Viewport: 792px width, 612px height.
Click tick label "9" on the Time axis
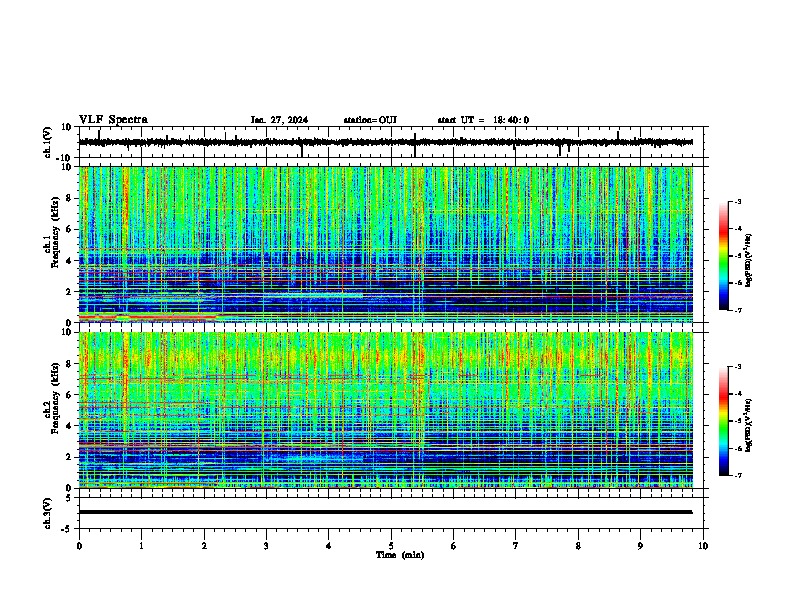[x=640, y=546]
